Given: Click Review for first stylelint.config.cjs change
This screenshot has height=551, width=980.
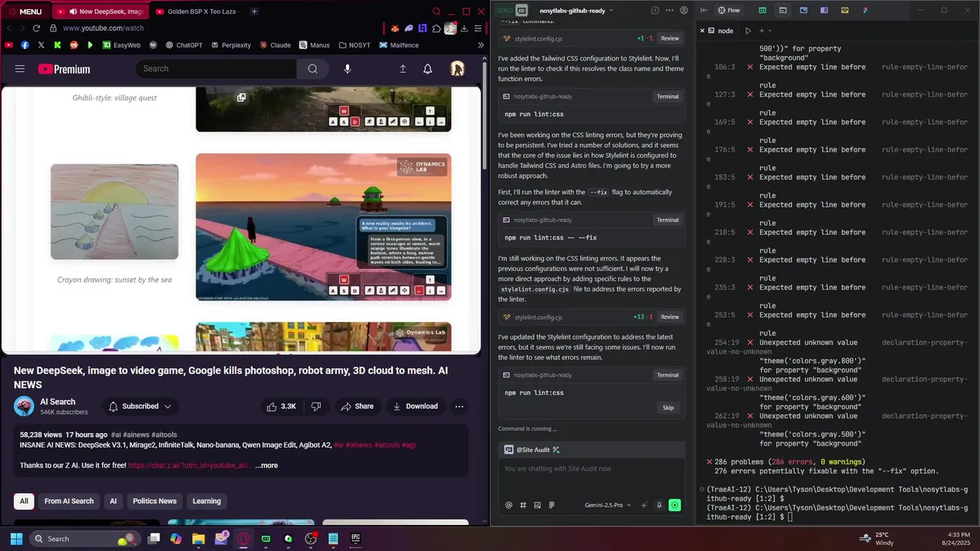Looking at the screenshot, I should [669, 38].
